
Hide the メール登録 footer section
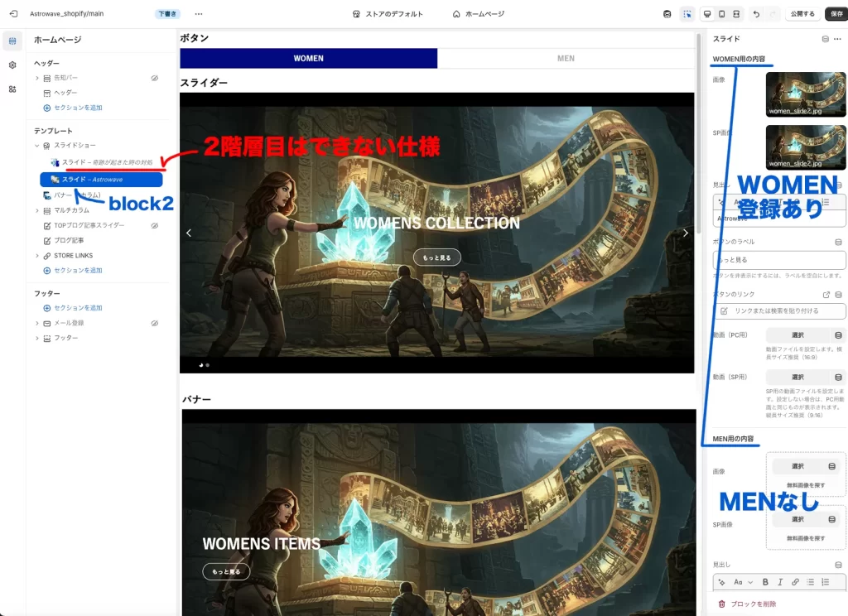point(154,323)
